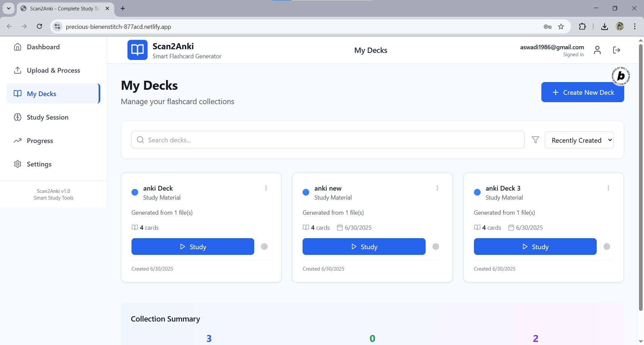The height and width of the screenshot is (345, 644).
Task: Open Settings in sidebar
Action: (x=54, y=164)
